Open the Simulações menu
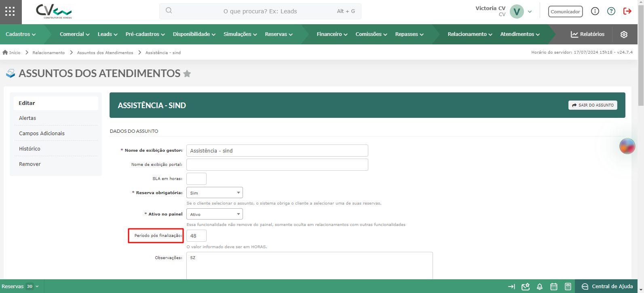The width and height of the screenshot is (644, 293). tap(241, 34)
